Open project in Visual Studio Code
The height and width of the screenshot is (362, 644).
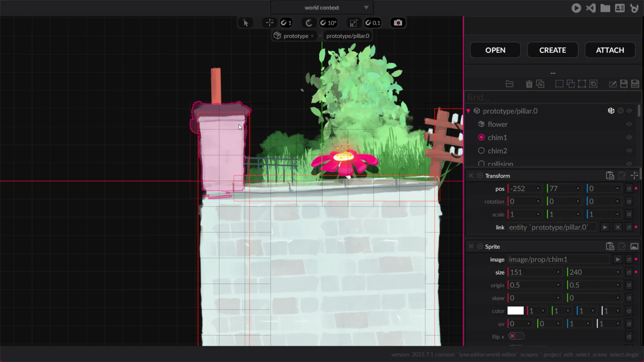coord(591,8)
